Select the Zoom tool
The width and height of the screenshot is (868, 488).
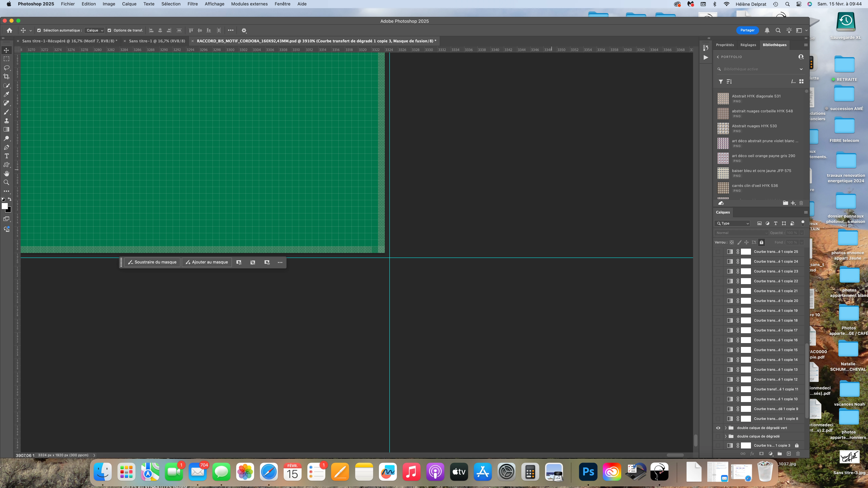point(6,182)
